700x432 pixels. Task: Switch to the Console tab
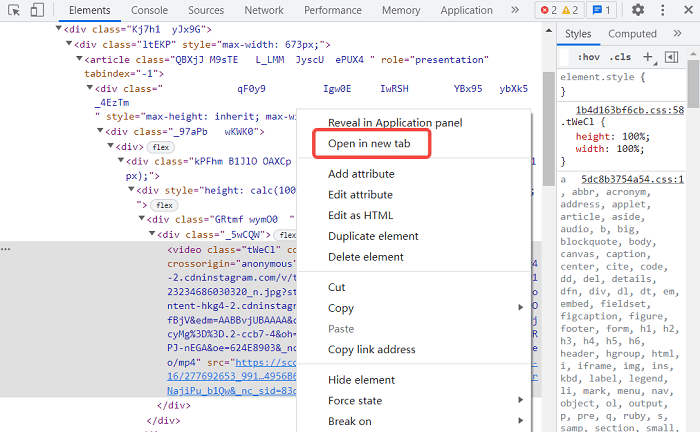[x=149, y=10]
